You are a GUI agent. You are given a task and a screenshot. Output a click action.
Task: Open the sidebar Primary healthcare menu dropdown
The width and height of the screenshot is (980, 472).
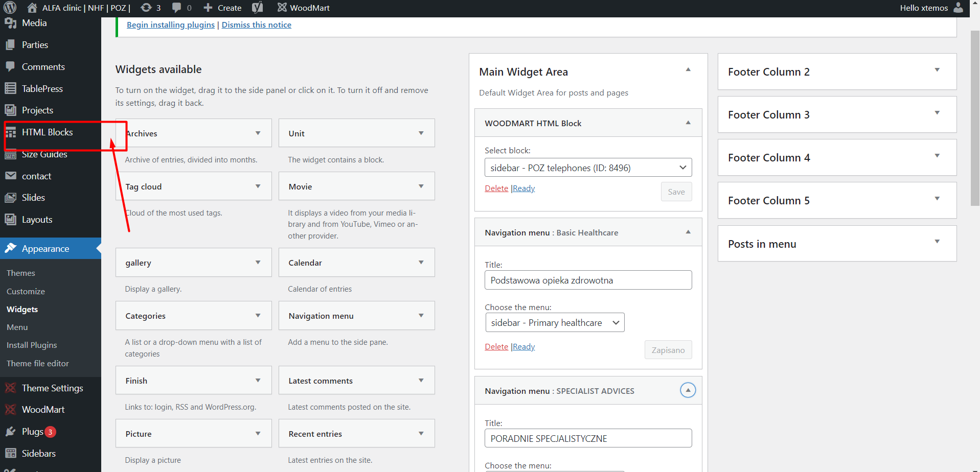coord(555,323)
